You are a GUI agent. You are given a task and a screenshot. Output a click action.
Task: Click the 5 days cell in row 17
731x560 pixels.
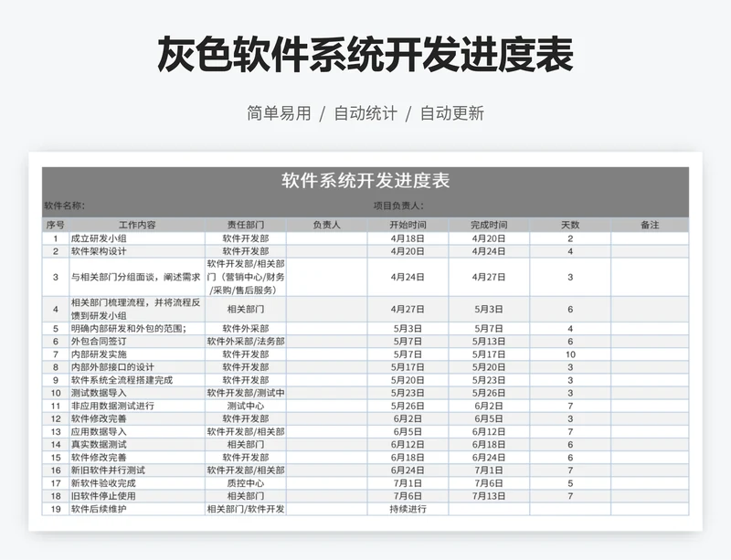tap(570, 483)
